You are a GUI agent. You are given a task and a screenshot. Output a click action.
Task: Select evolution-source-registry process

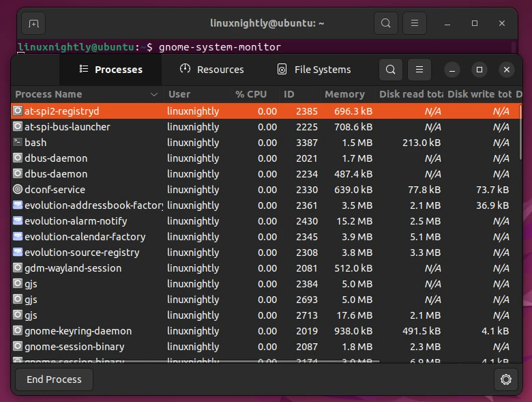[x=266, y=253]
